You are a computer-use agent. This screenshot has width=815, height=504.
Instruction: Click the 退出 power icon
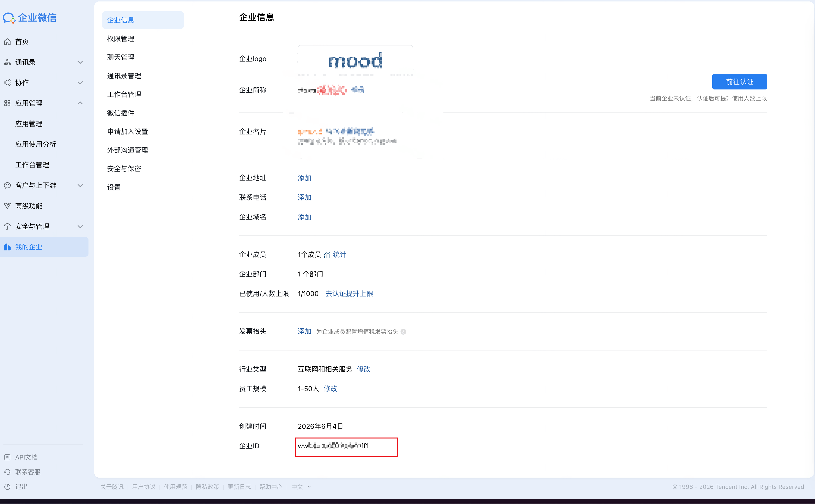click(x=7, y=487)
